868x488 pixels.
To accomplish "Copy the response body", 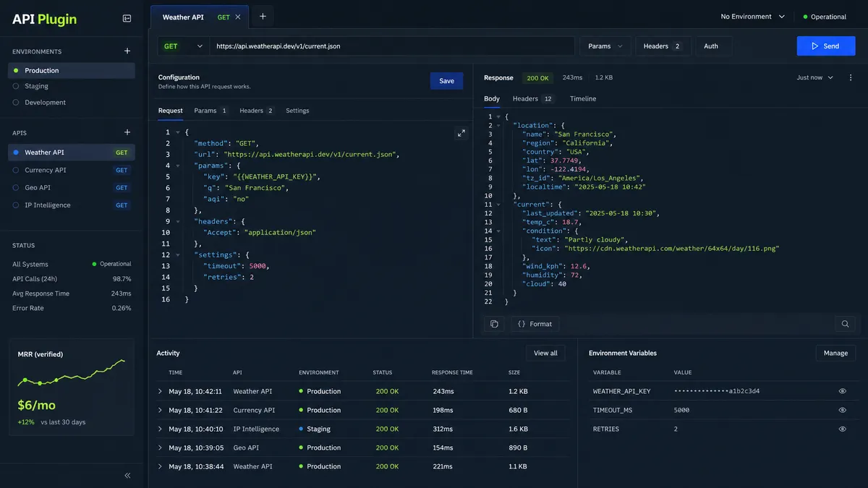I will [494, 324].
